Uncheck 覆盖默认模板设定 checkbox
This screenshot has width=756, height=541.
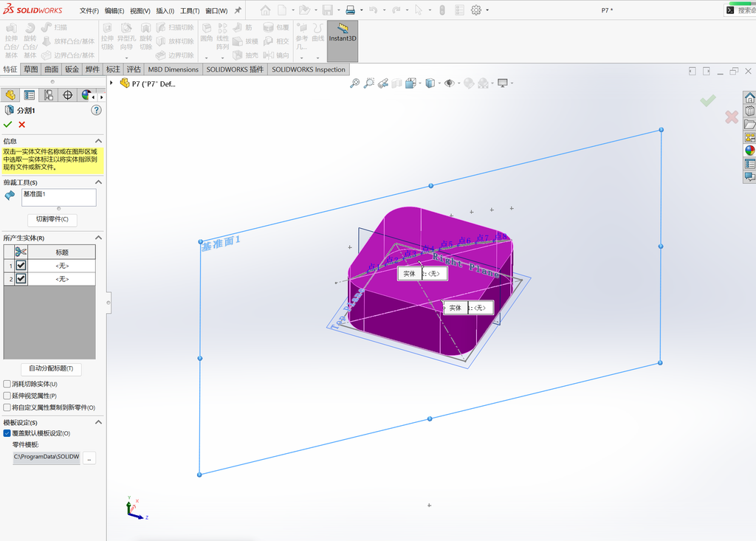click(7, 433)
